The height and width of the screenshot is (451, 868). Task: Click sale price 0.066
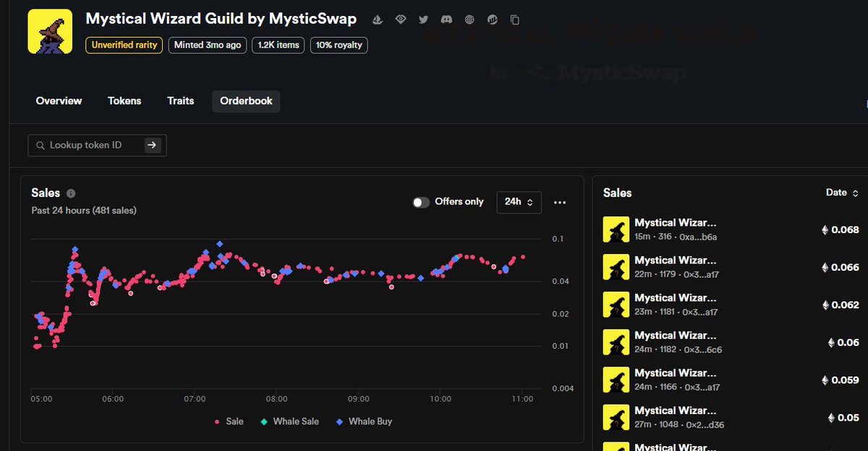click(x=840, y=268)
